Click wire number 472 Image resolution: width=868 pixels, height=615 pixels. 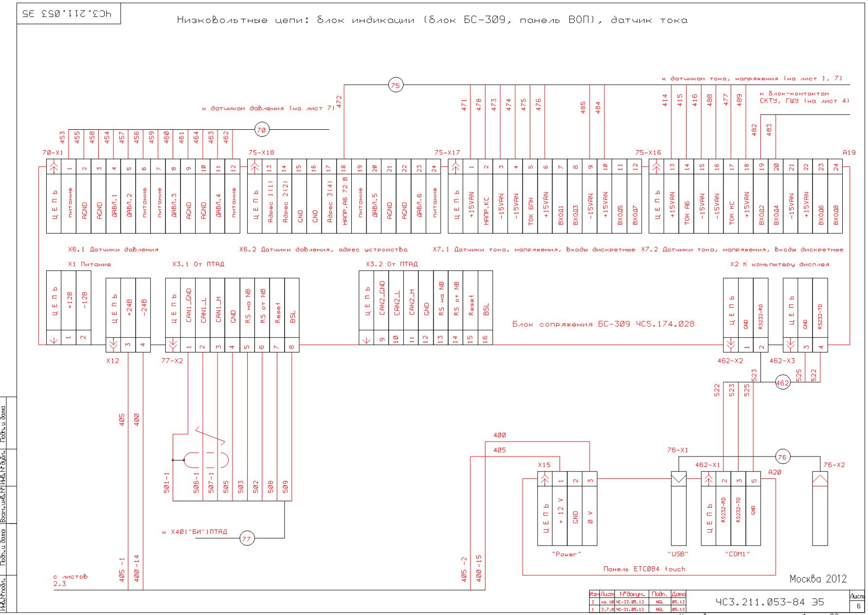(339, 102)
